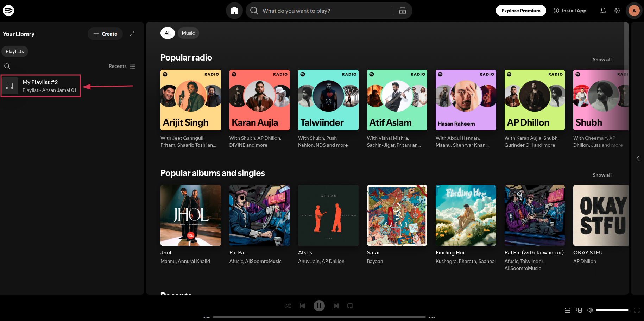Select the Playlists filter chip
This screenshot has height=321, width=644.
point(15,51)
